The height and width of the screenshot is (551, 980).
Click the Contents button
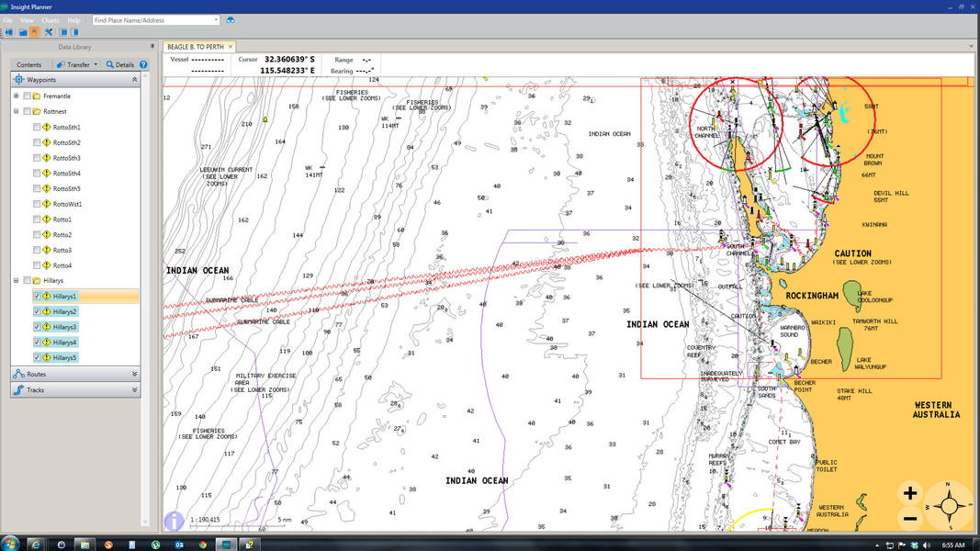click(29, 65)
